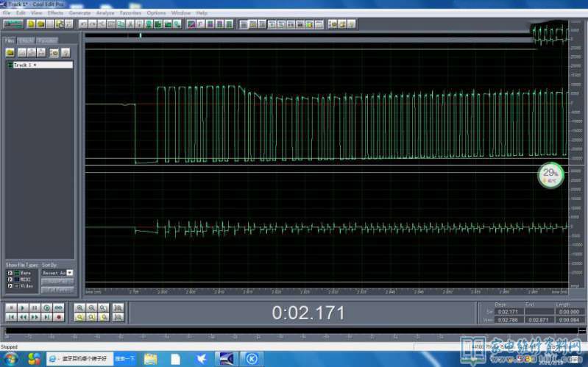Click the Auto-Play button under Sort By
588x367 pixels.
pos(57,281)
